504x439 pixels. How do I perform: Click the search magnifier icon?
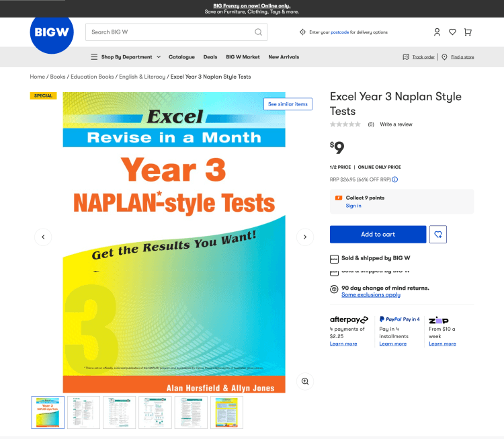coord(259,32)
